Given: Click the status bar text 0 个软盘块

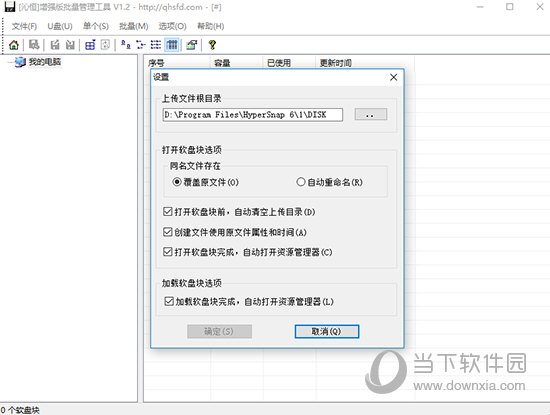Looking at the screenshot, I should coord(20,410).
